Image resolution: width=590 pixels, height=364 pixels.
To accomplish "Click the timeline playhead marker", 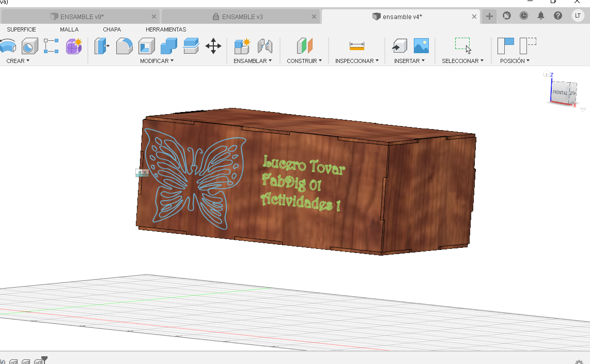I will tap(44, 360).
